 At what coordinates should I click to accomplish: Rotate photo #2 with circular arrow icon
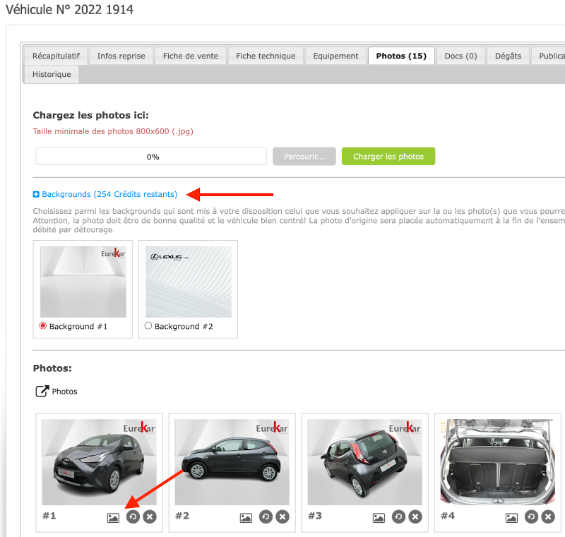tap(266, 517)
